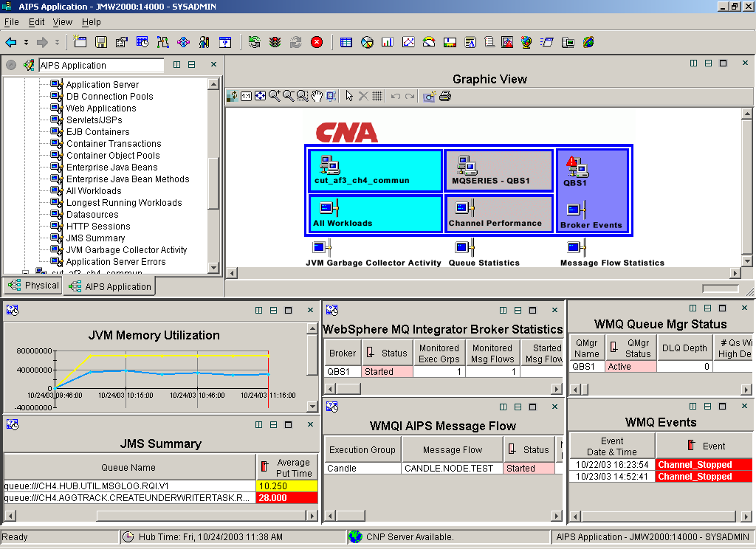Click the navigator tree scroll down arrow
The height and width of the screenshot is (549, 756).
213,268
